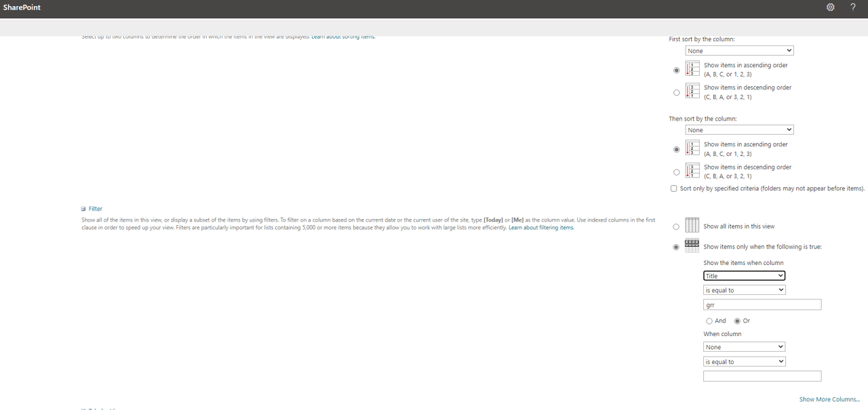Click the SharePoint title in header

(x=22, y=7)
